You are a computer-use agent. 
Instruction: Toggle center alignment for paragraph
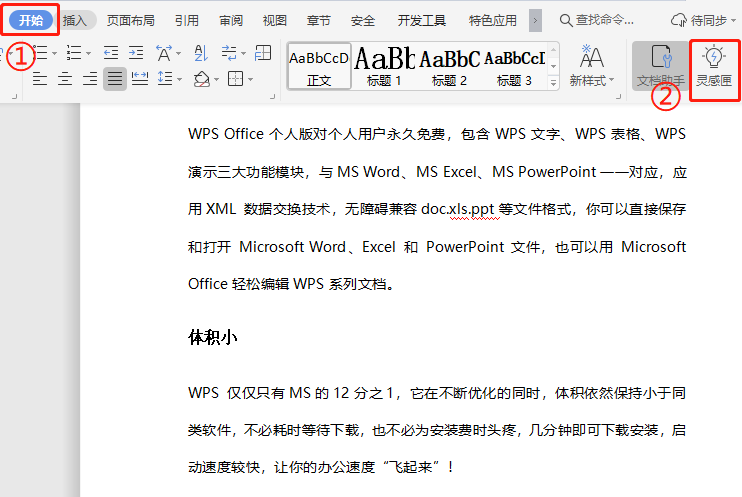click(65, 78)
